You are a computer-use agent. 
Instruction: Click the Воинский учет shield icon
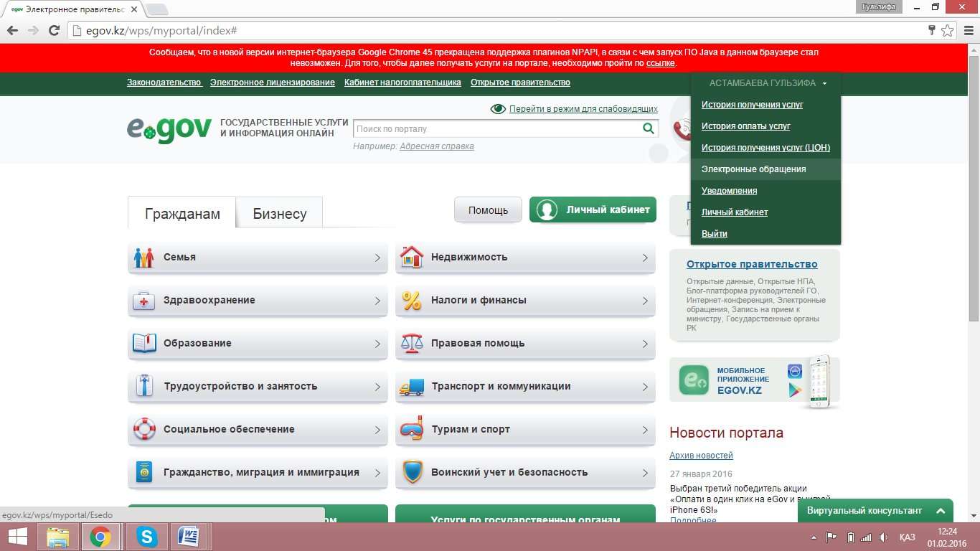[x=412, y=472]
